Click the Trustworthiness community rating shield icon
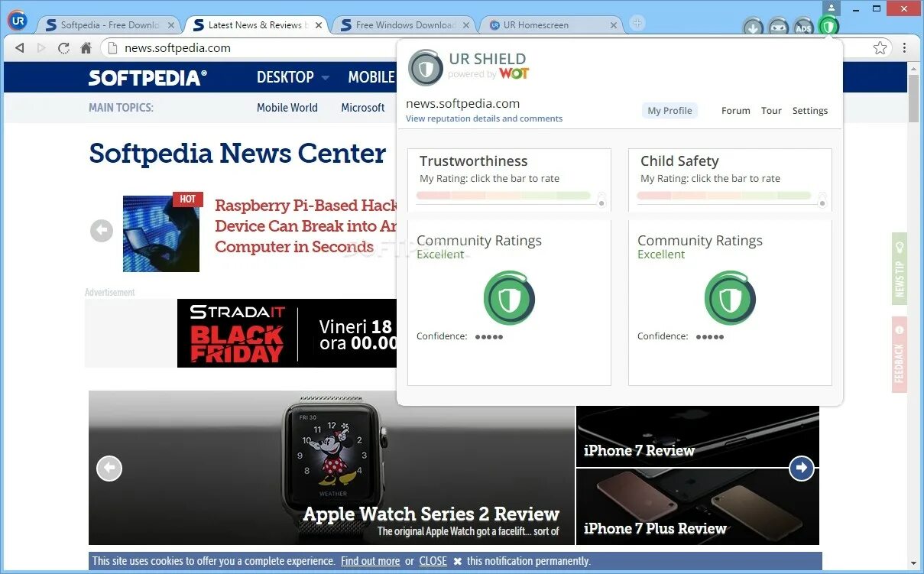This screenshot has width=924, height=574. pos(509,298)
